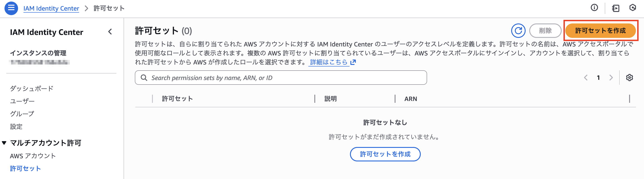
Task: Click the search magnifier icon
Action: tap(144, 78)
